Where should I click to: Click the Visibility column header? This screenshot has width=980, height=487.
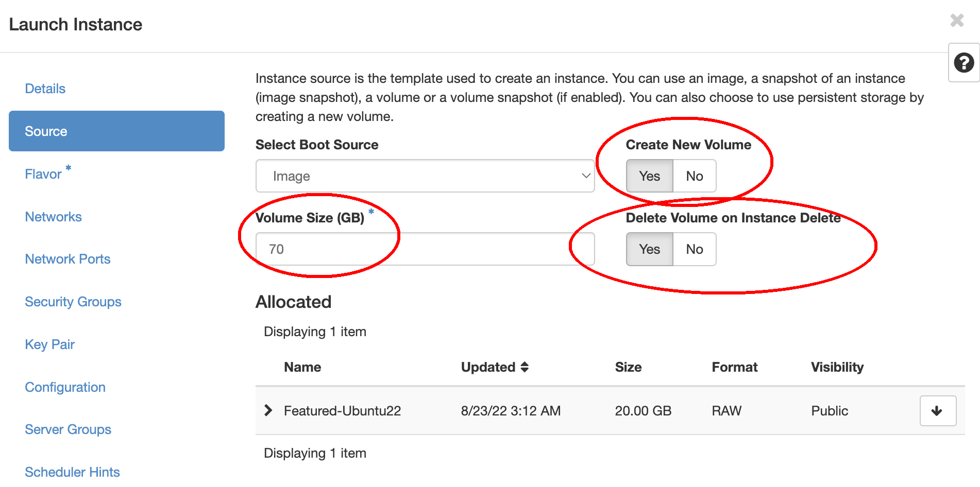click(837, 367)
